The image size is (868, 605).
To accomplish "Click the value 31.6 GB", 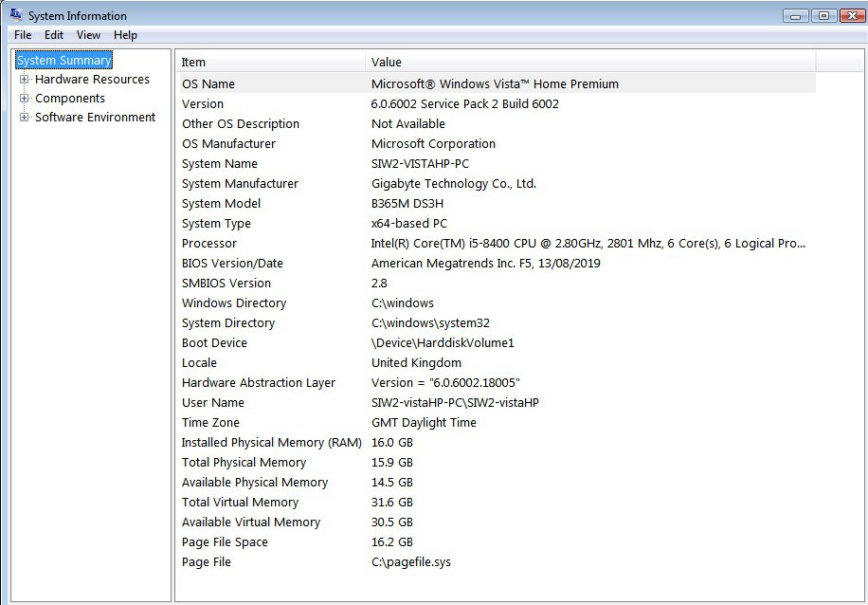I will coord(392,503).
